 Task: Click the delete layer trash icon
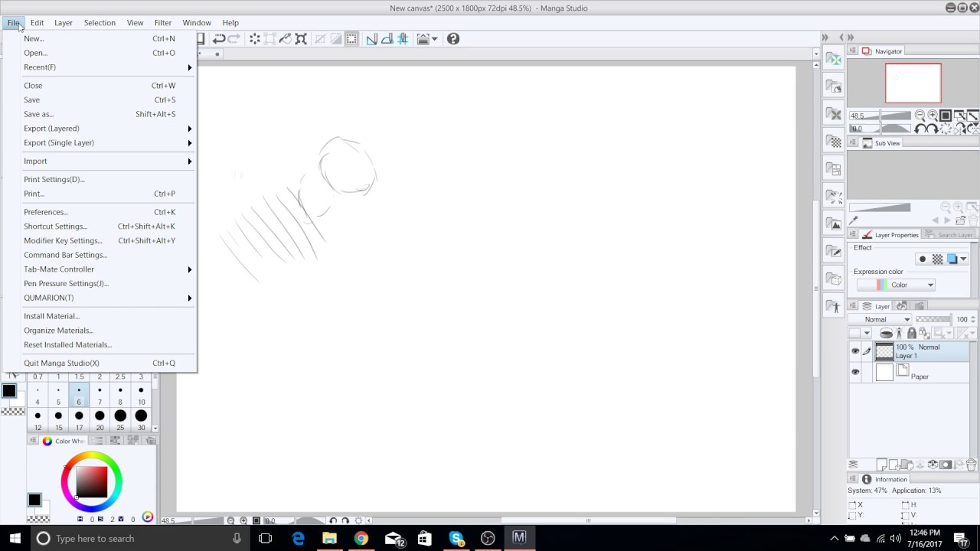[x=971, y=465]
